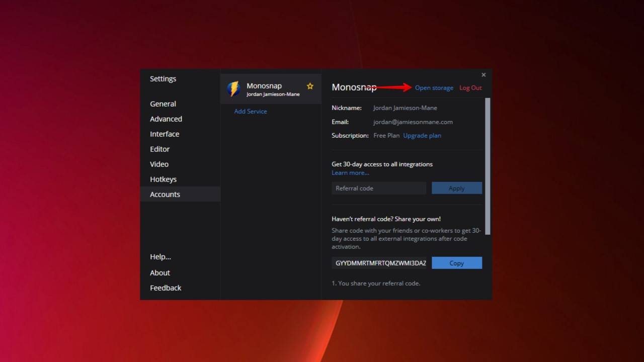Select the Monosnap service row

pos(271,89)
